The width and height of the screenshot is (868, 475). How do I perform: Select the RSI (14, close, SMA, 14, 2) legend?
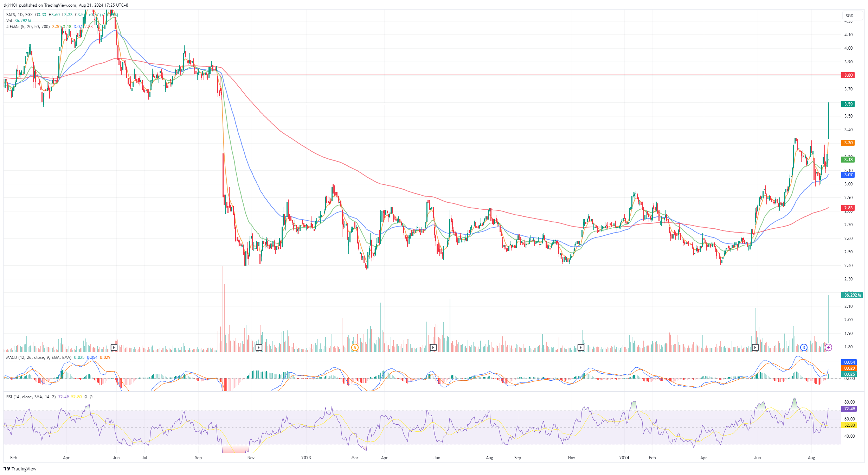click(x=31, y=397)
